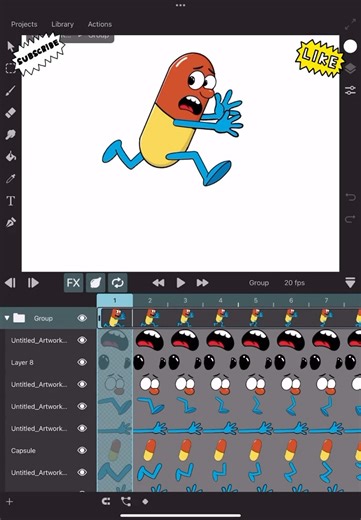This screenshot has height=520, width=361.
Task: Play the animation
Action: click(x=180, y=283)
